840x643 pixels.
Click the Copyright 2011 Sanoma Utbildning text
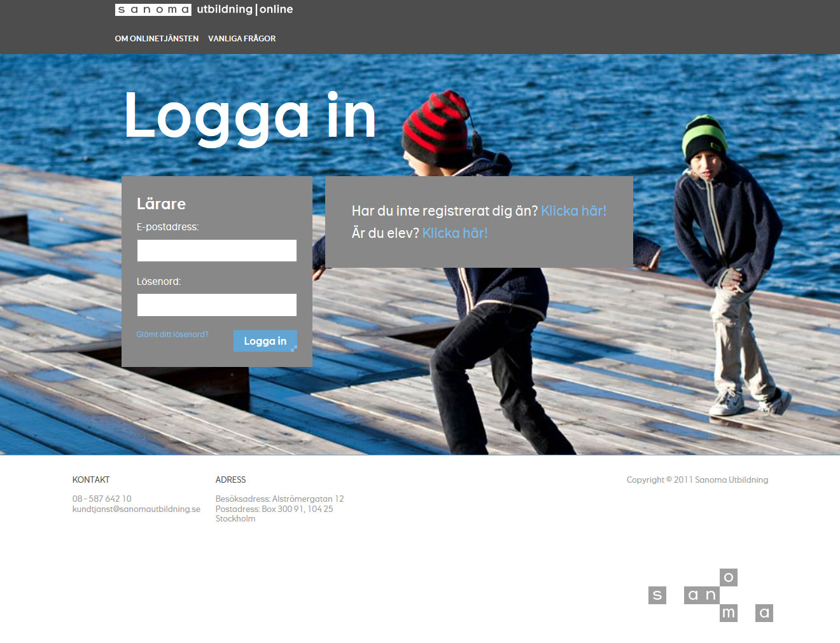[697, 480]
